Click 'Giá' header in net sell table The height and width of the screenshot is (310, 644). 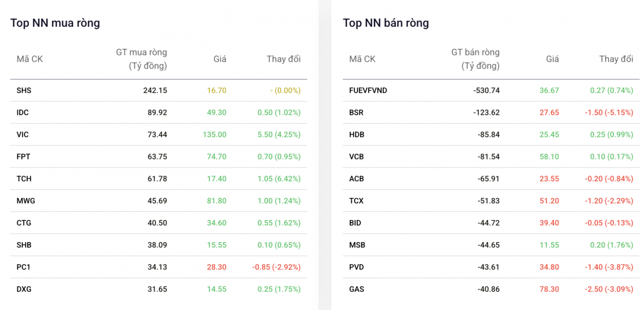click(552, 59)
